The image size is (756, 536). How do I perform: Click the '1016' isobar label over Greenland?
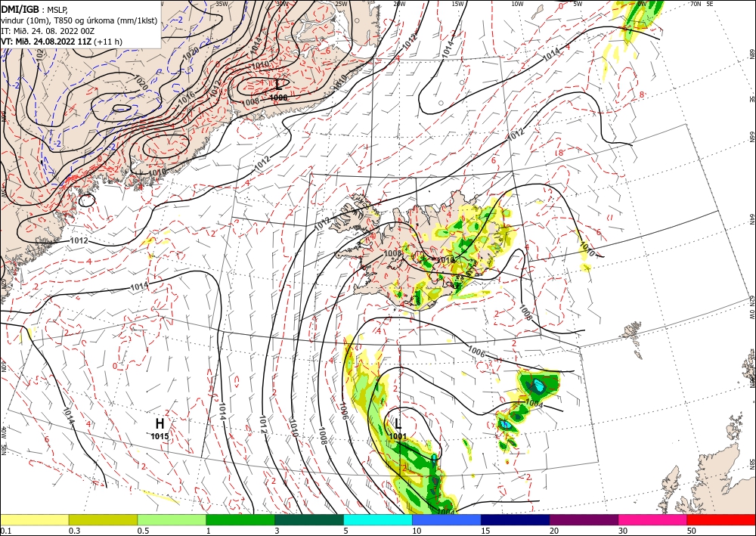pyautogui.click(x=186, y=98)
